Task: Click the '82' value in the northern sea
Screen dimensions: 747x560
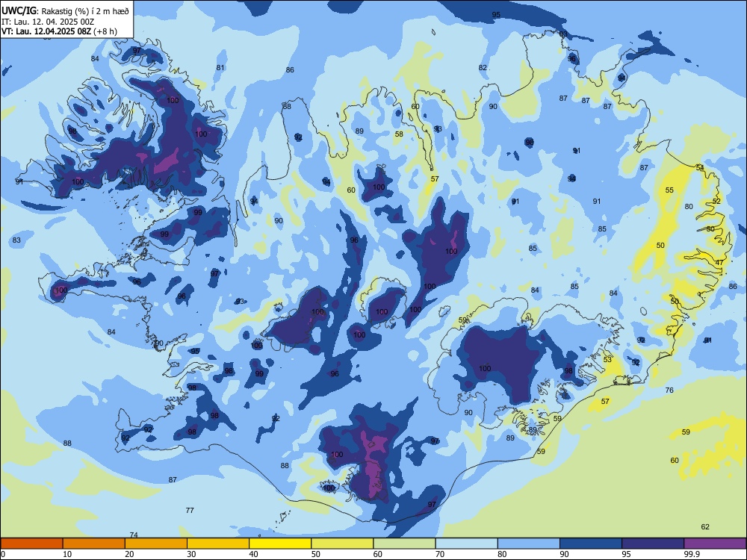Action: (x=483, y=68)
